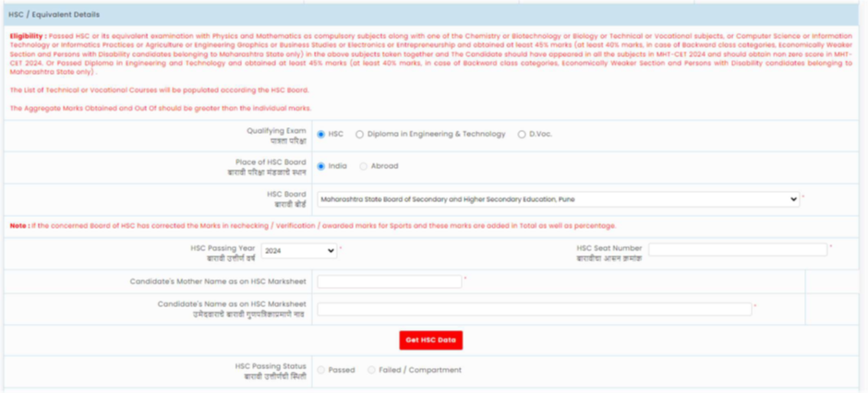Viewport: 868px width, 393px height.
Task: Click the Candidate's Mother Name text box
Action: pos(389,281)
